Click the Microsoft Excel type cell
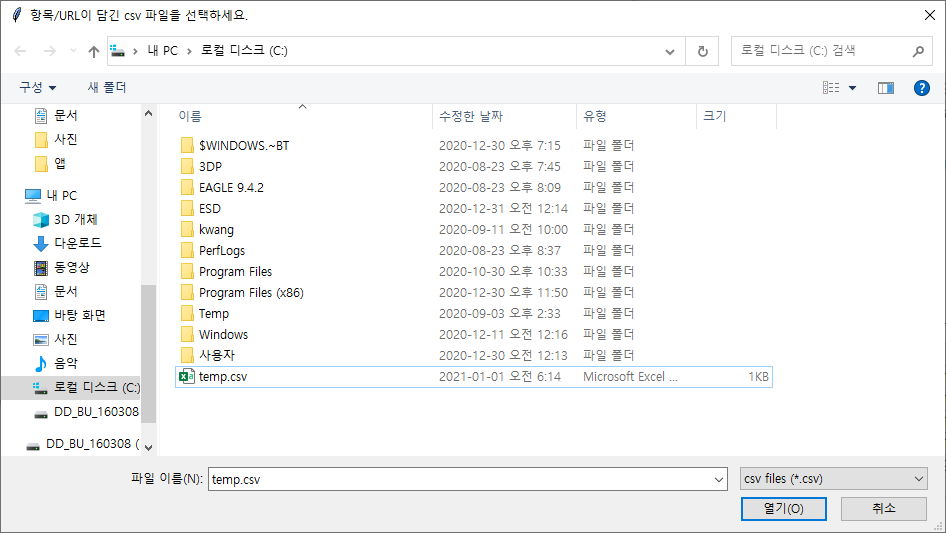This screenshot has width=946, height=533. click(x=630, y=377)
